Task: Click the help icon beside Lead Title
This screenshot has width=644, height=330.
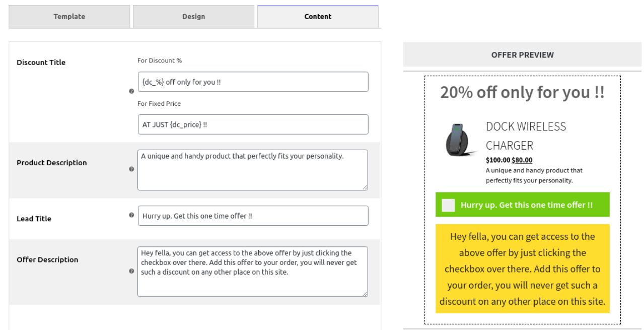Action: point(131,215)
